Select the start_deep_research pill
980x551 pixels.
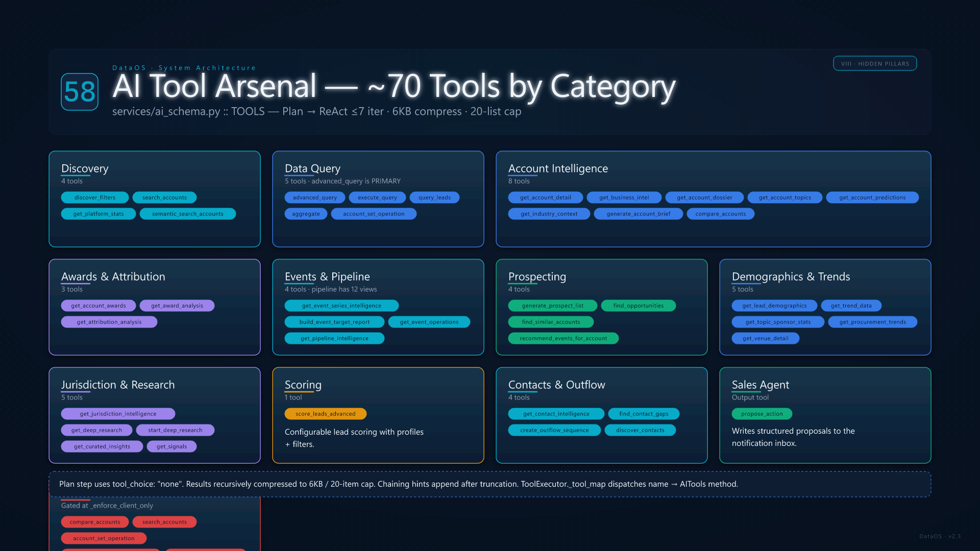(175, 430)
